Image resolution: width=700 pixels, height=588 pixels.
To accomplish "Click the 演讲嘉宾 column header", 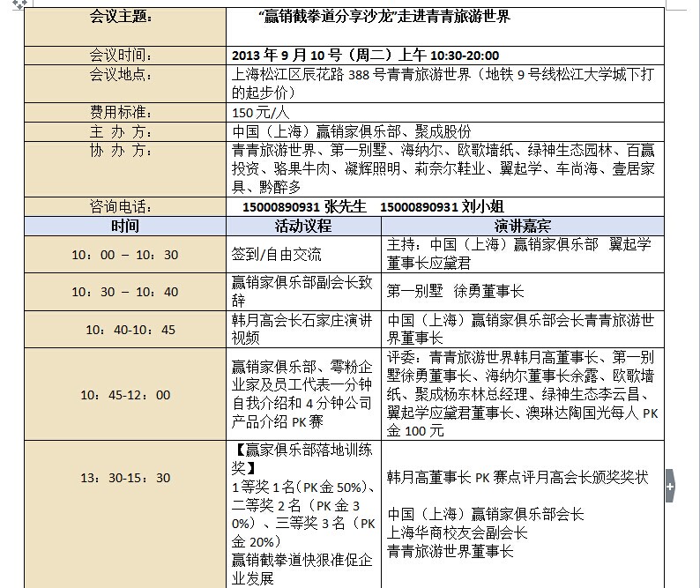I will (x=522, y=226).
